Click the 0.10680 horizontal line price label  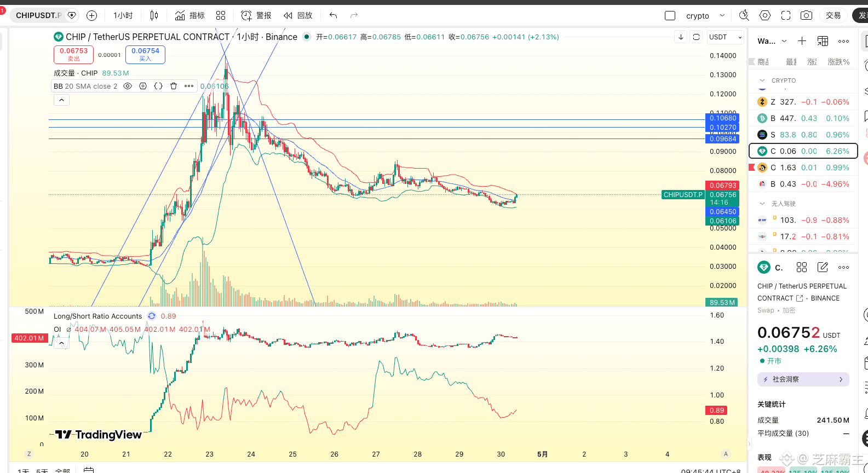pyautogui.click(x=723, y=118)
